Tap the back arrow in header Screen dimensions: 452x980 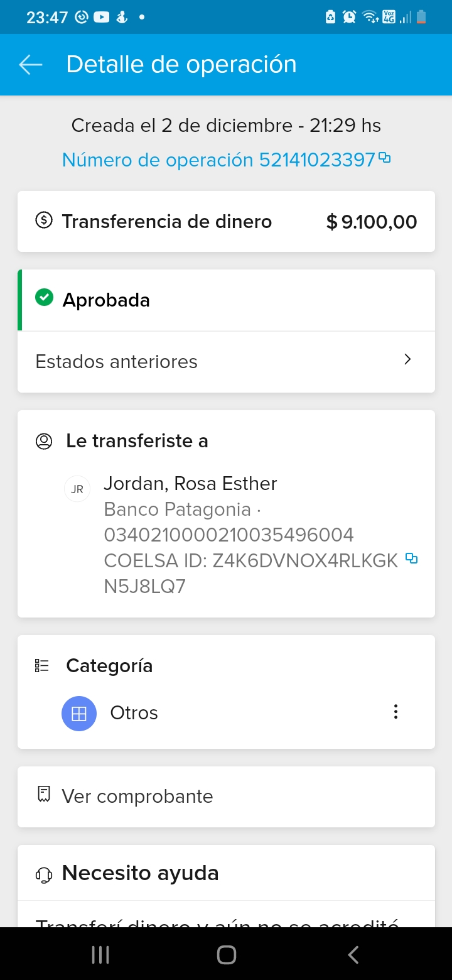point(30,65)
